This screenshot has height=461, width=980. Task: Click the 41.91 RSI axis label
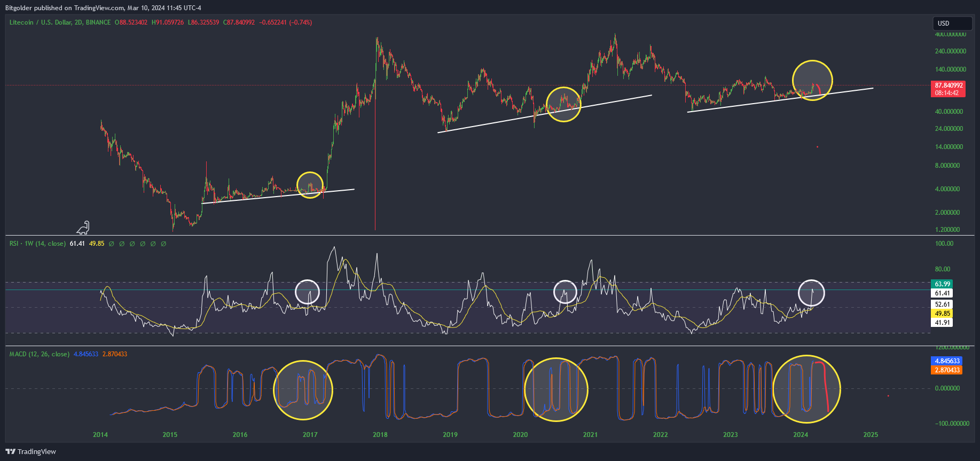click(942, 323)
